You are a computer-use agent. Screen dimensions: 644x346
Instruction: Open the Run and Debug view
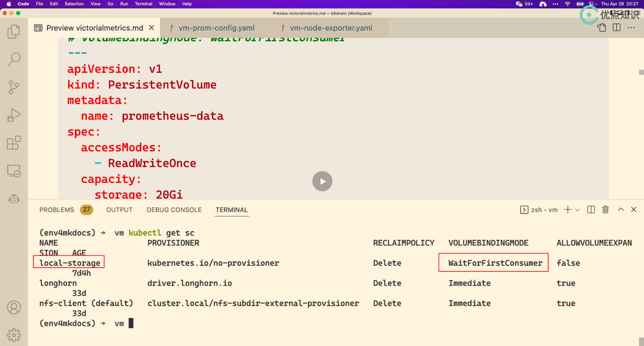pos(14,115)
